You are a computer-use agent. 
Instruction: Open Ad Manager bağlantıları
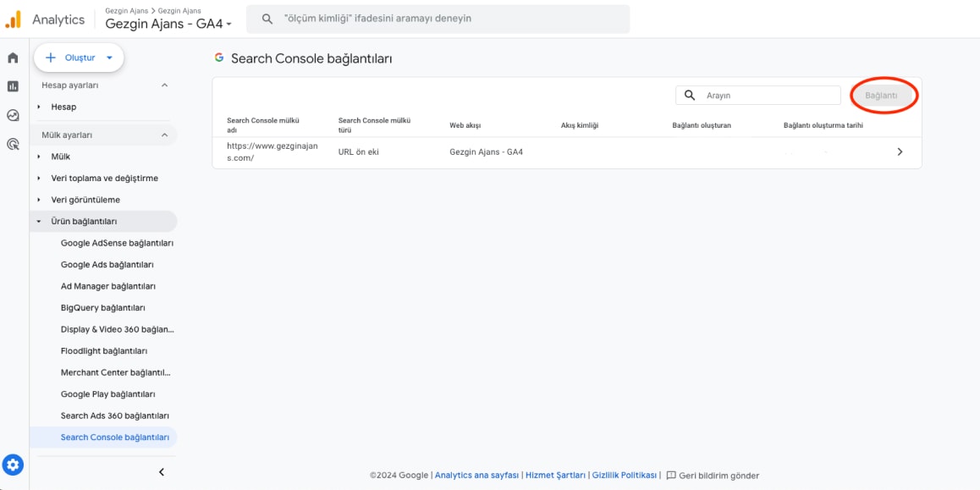pyautogui.click(x=108, y=286)
